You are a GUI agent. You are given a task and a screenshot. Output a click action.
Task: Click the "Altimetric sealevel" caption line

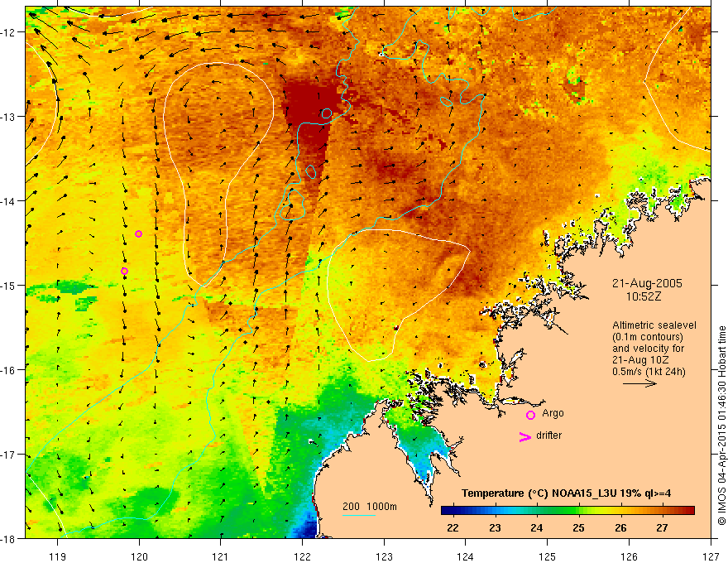click(x=654, y=325)
